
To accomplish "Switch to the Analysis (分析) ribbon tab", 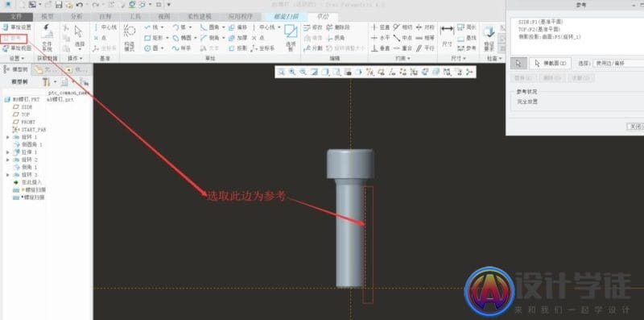I will [76, 17].
